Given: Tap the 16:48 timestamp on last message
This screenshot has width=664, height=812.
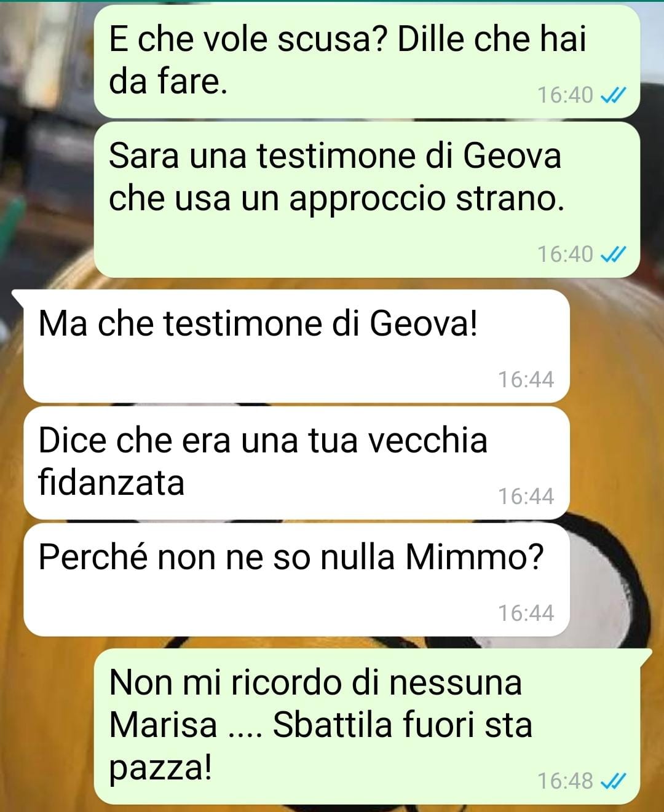Looking at the screenshot, I should tap(565, 781).
